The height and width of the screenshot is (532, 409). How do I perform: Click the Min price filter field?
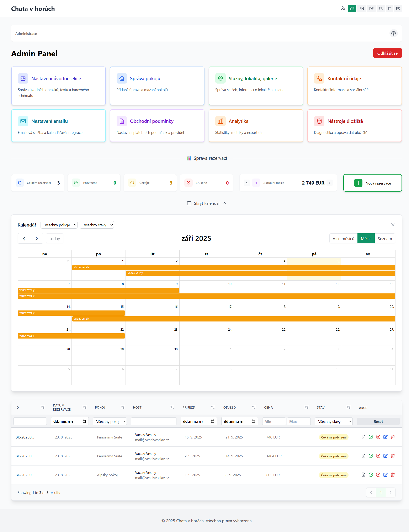[274, 421]
